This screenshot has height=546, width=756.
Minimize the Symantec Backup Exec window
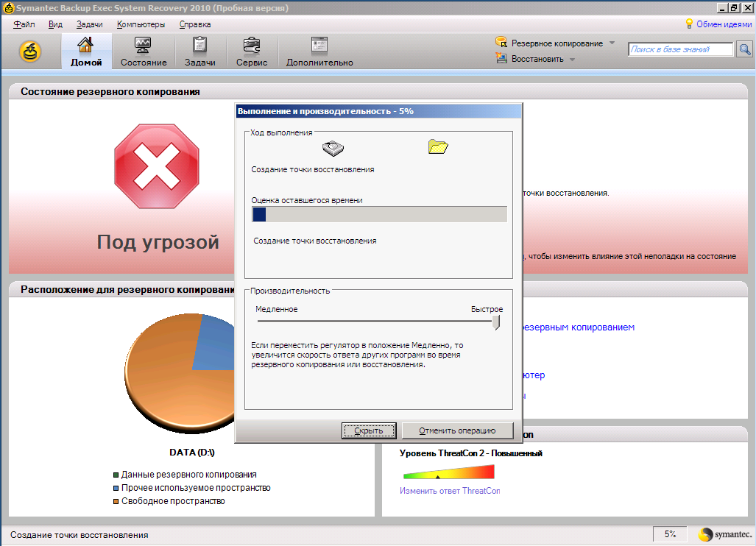[x=722, y=7]
